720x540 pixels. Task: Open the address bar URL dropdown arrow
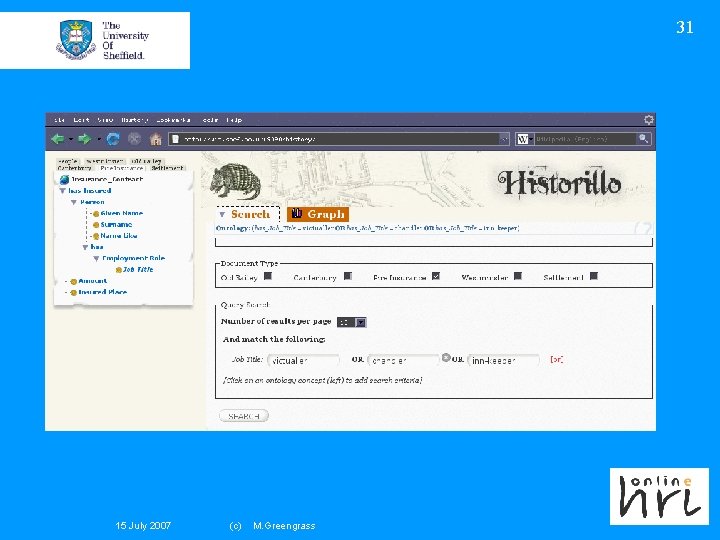pyautogui.click(x=504, y=139)
